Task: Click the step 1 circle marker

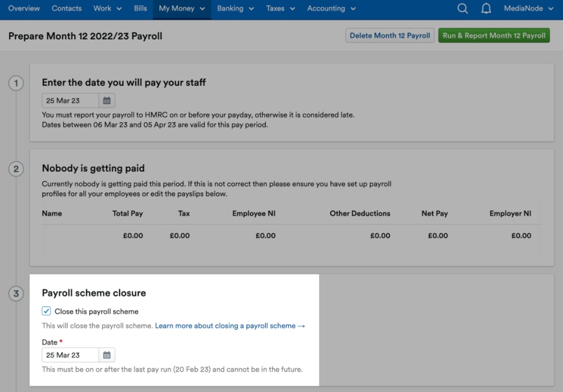Action: tap(16, 83)
